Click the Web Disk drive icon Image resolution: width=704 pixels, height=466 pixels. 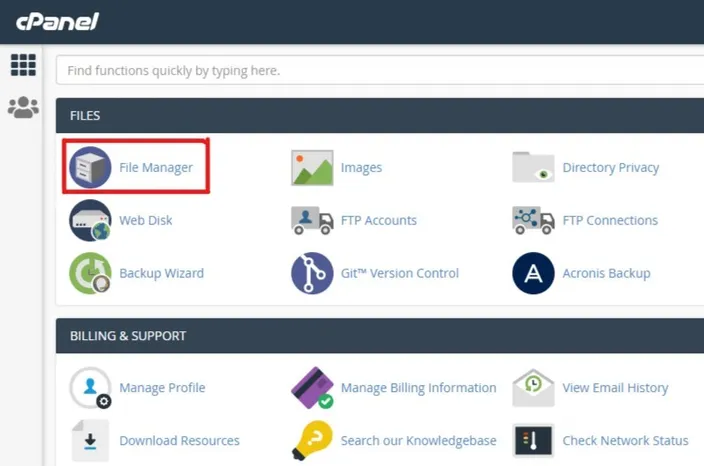(x=90, y=220)
